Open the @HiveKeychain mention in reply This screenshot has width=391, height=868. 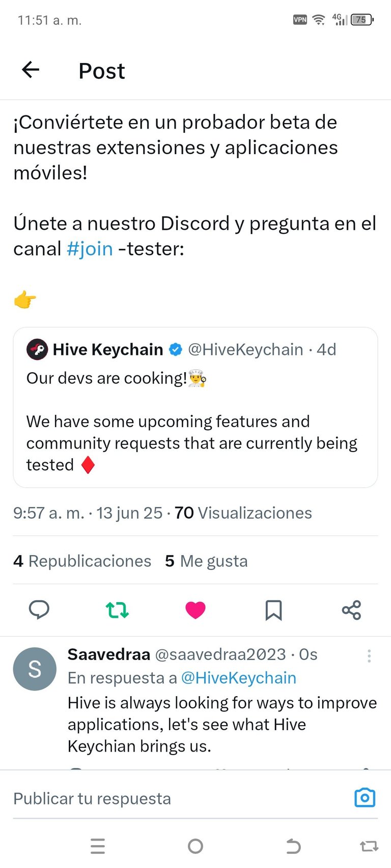(239, 678)
